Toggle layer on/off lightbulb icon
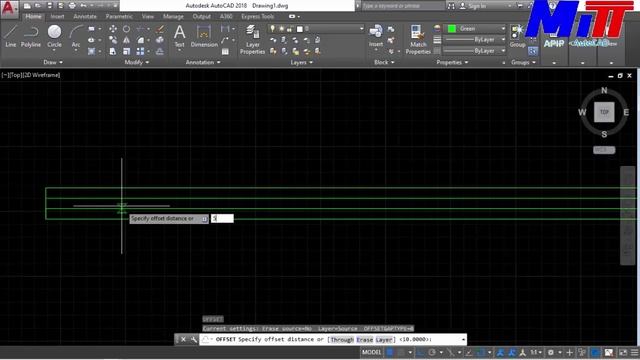Viewport: 640px width, 360px height. (273, 29)
